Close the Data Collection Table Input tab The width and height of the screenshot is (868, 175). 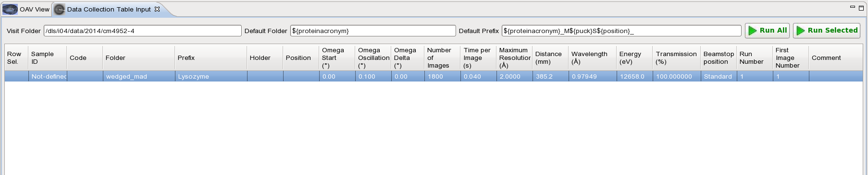tap(157, 9)
